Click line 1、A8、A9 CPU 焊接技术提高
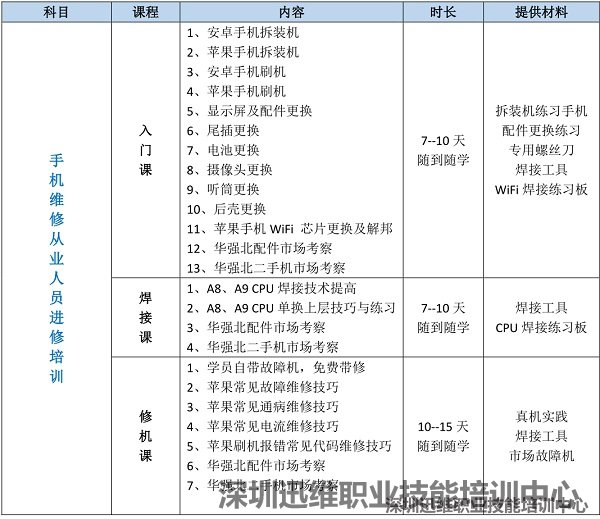600x519 pixels. coord(271,288)
